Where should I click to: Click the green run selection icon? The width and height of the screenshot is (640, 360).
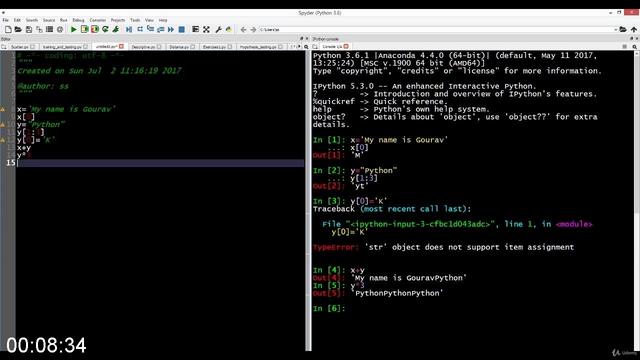[x=116, y=29]
